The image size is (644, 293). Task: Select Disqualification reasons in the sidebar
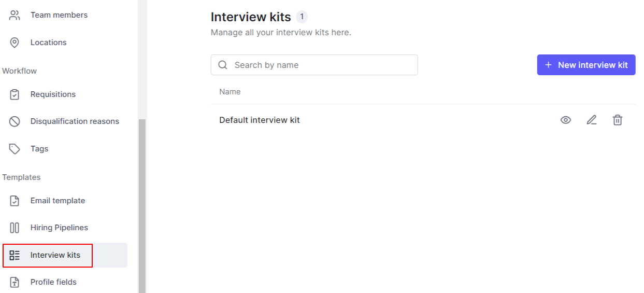pos(75,121)
